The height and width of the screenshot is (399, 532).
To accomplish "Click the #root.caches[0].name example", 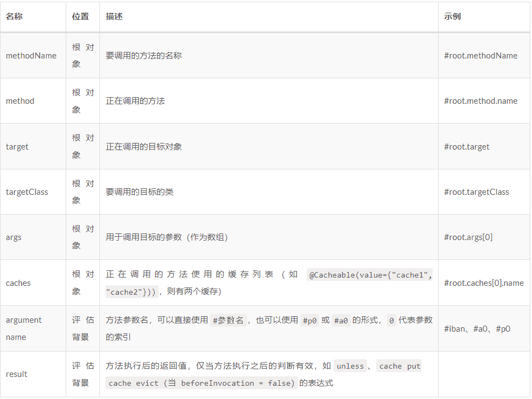I will [483, 283].
